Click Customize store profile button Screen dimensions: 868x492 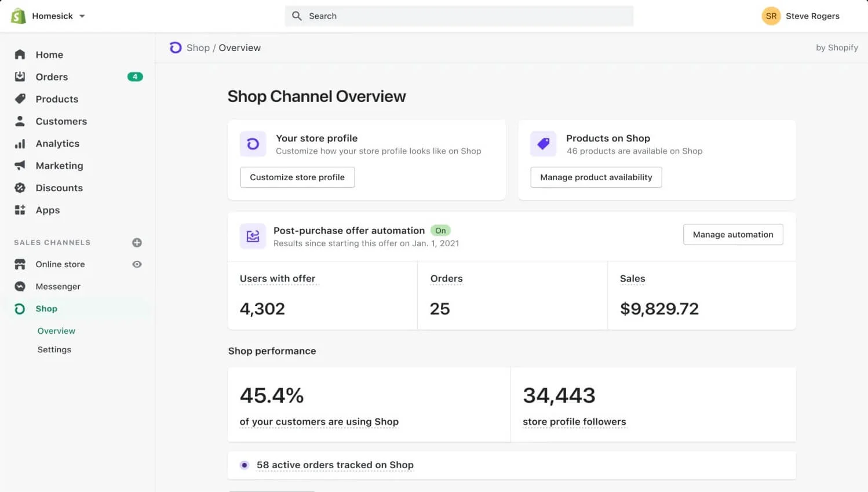click(x=297, y=177)
